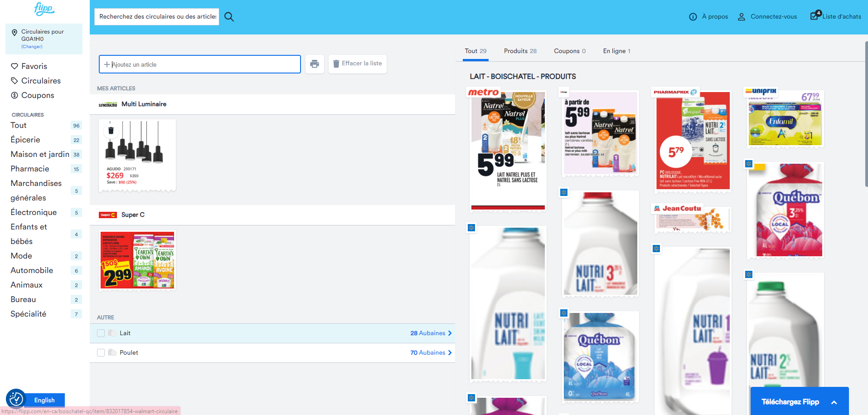Click the Walmart badge on green-cap Nutrilait 2%

click(x=749, y=274)
